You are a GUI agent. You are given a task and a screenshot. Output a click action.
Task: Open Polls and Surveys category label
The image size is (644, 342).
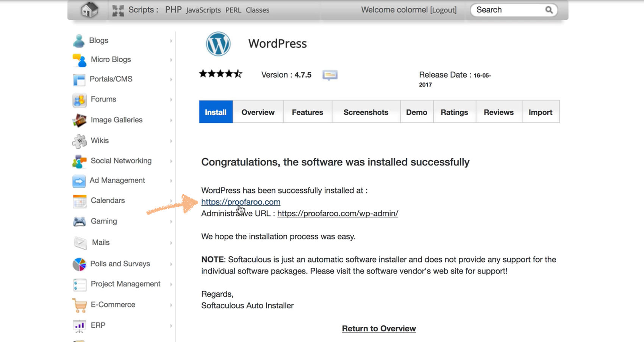[x=120, y=264]
